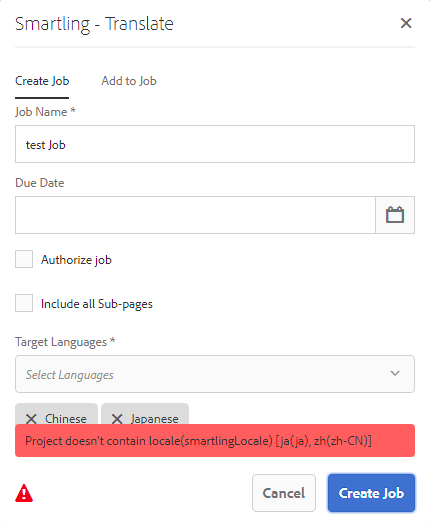
Task: Click the Smartling - Translate dialog title
Action: pyautogui.click(x=94, y=24)
